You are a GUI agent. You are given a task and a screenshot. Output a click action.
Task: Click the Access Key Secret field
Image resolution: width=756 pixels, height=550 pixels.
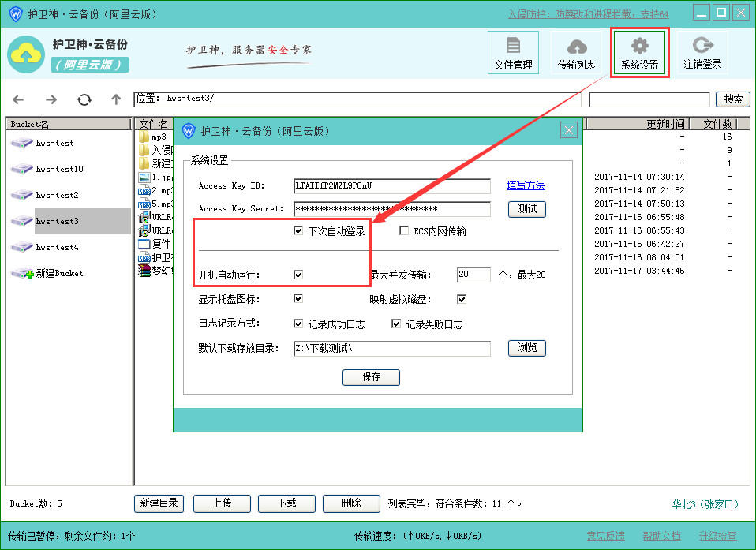(x=392, y=209)
